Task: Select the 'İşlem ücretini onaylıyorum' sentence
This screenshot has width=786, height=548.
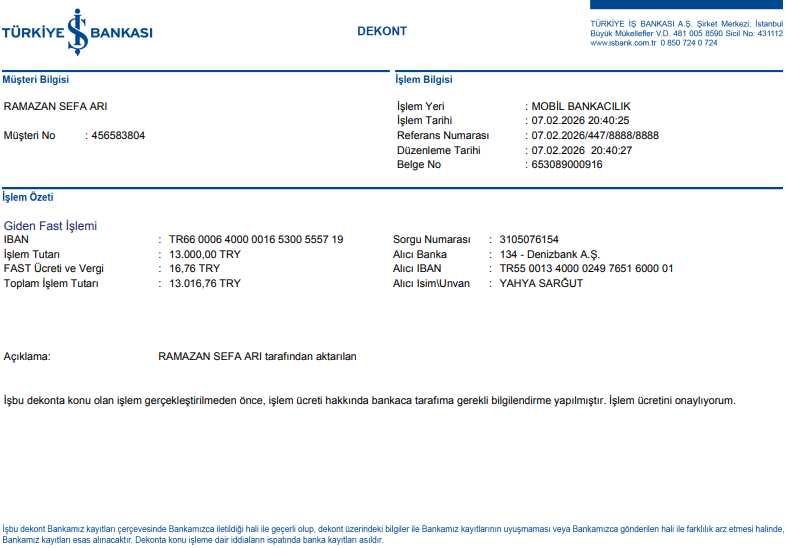Action: (672, 401)
